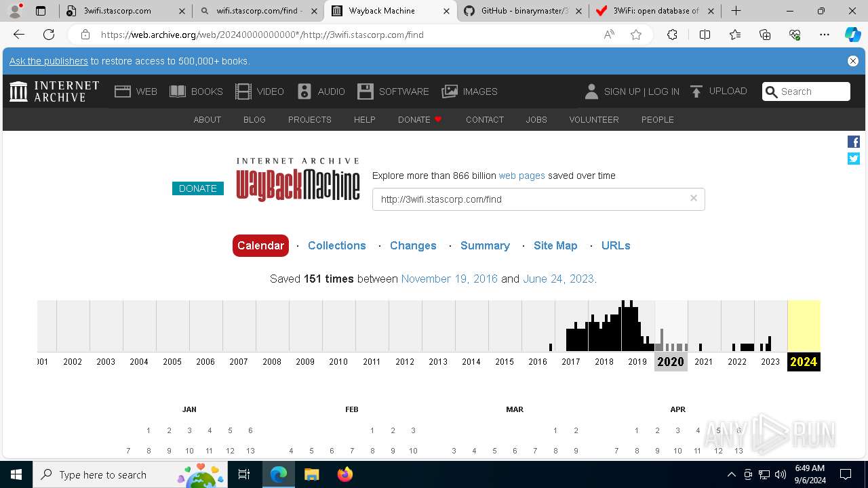Click the DONATE teal button
This screenshot has width=868, height=488.
(198, 188)
